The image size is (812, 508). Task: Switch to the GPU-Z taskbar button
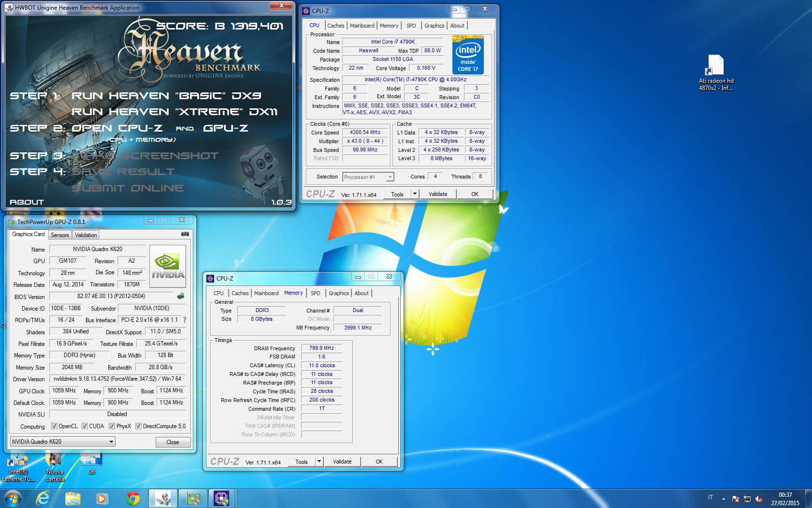(x=193, y=498)
